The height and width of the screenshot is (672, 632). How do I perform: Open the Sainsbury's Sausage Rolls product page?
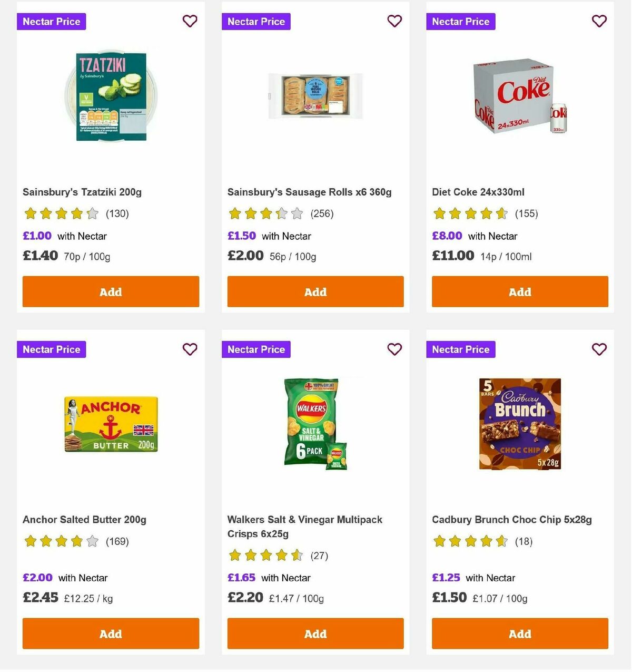(x=309, y=192)
